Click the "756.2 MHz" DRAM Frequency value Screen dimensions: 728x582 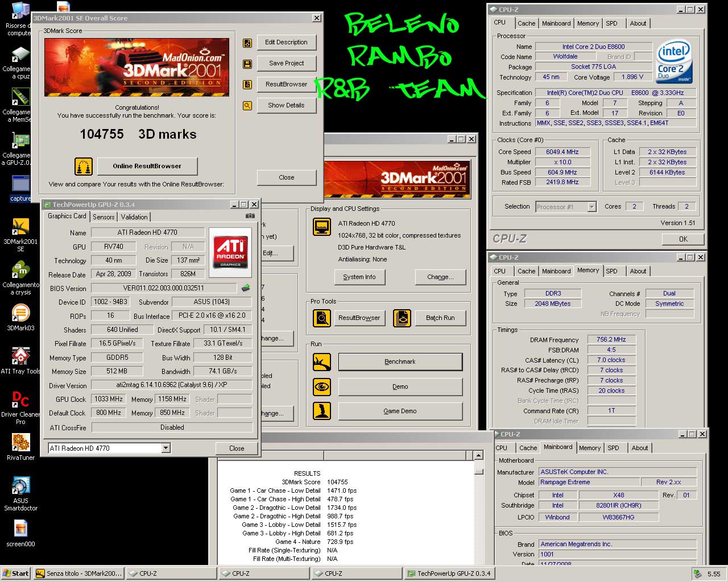(x=611, y=339)
